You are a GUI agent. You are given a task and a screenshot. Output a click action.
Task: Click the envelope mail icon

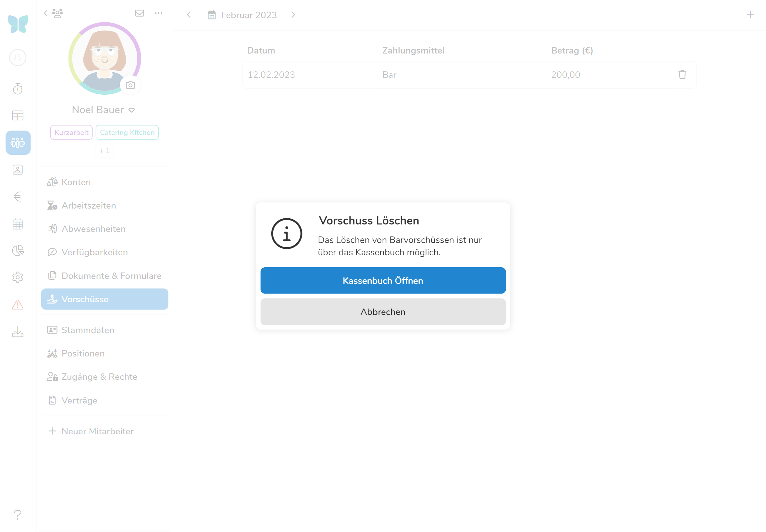139,13
